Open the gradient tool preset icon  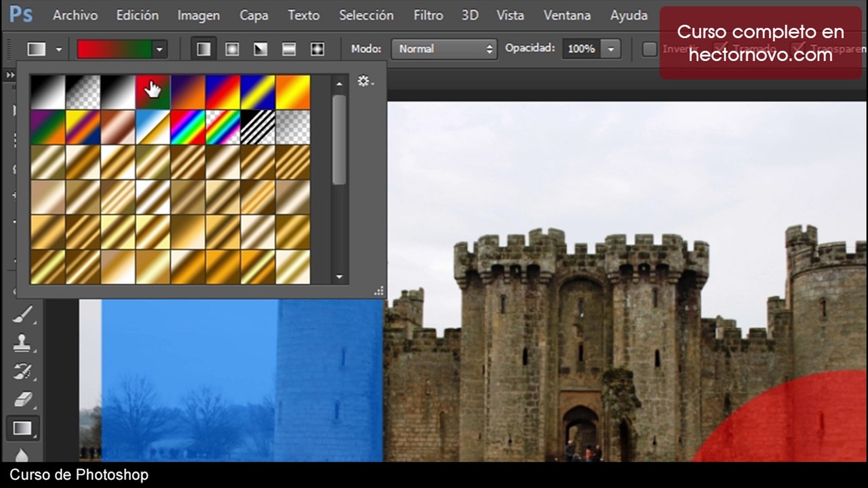click(x=37, y=49)
